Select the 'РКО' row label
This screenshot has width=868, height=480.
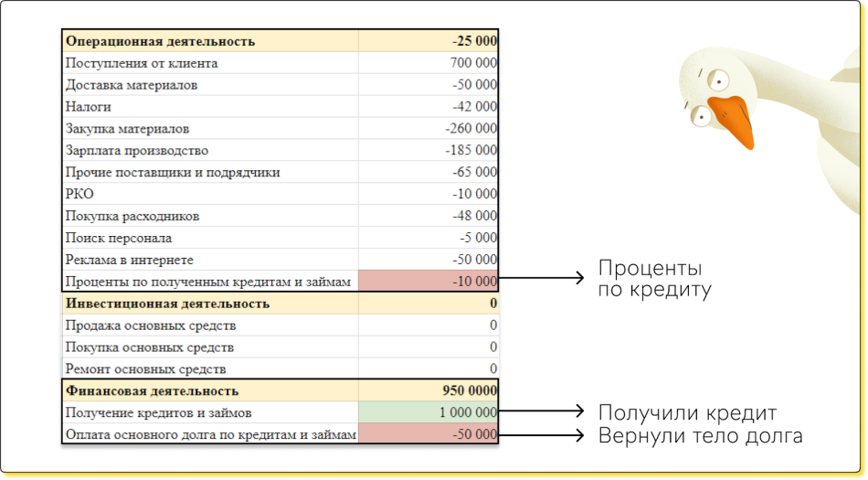click(79, 195)
